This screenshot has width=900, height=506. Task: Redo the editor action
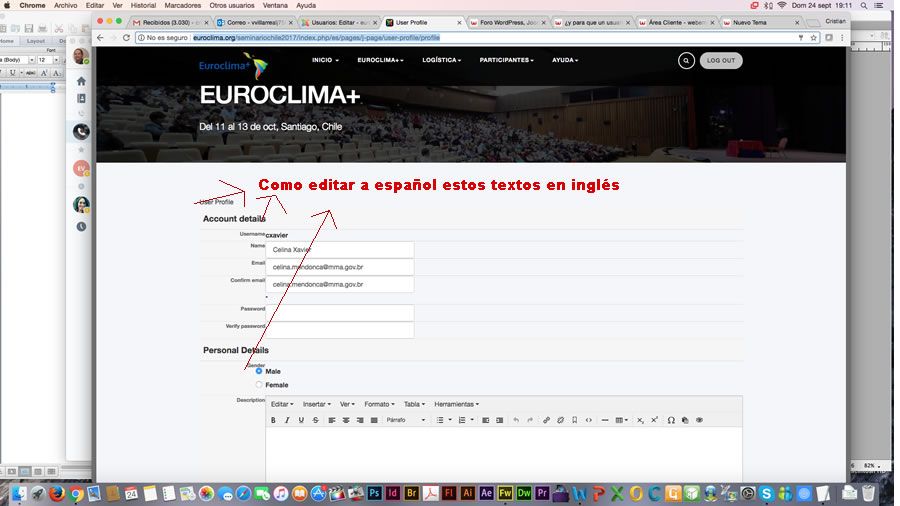[x=530, y=420]
